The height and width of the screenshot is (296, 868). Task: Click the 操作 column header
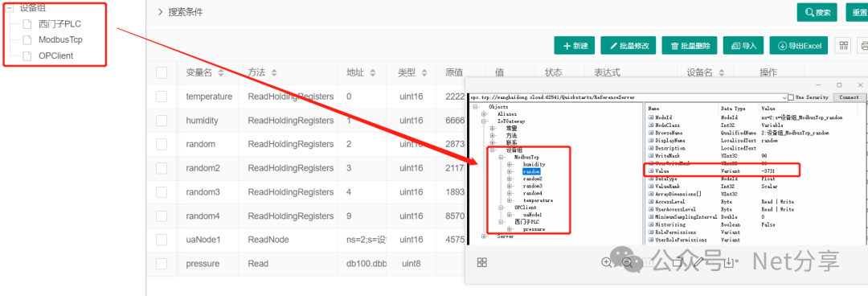point(768,72)
